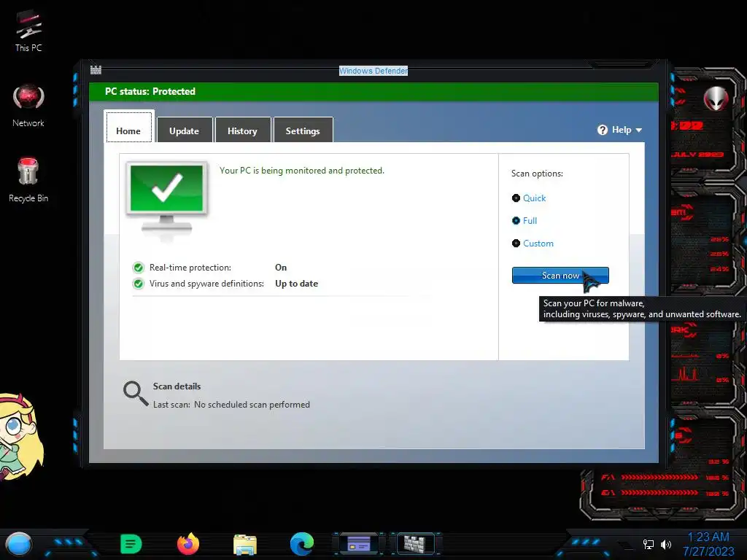
Task: Click the Alienware head gadget icon
Action: tap(716, 98)
